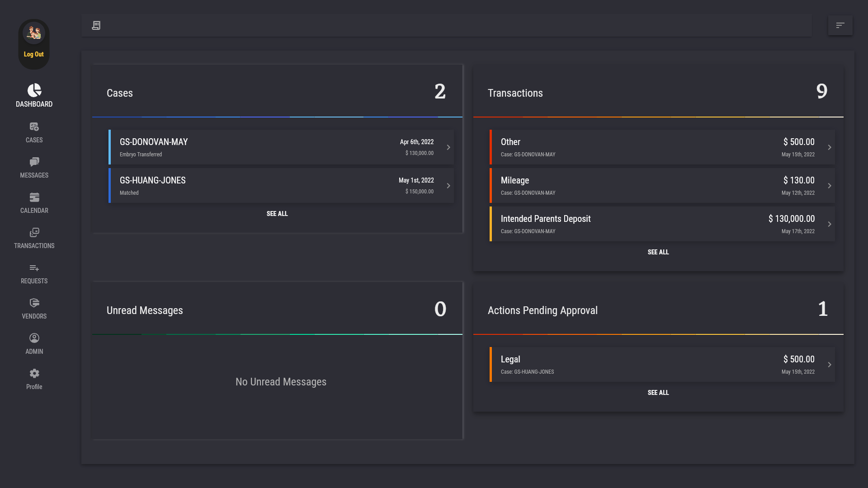Open the Mileage transaction chevron
Screen dimensions: 868x488
point(829,186)
